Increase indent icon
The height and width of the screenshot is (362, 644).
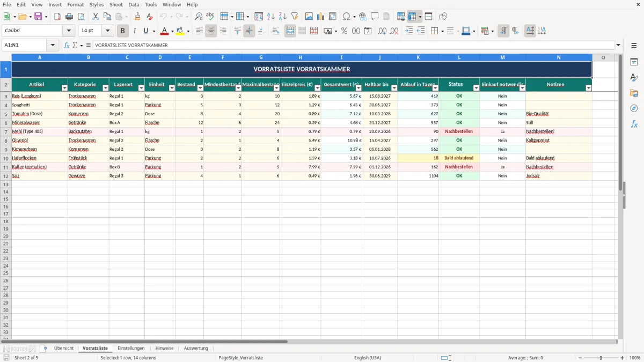pyautogui.click(x=409, y=31)
